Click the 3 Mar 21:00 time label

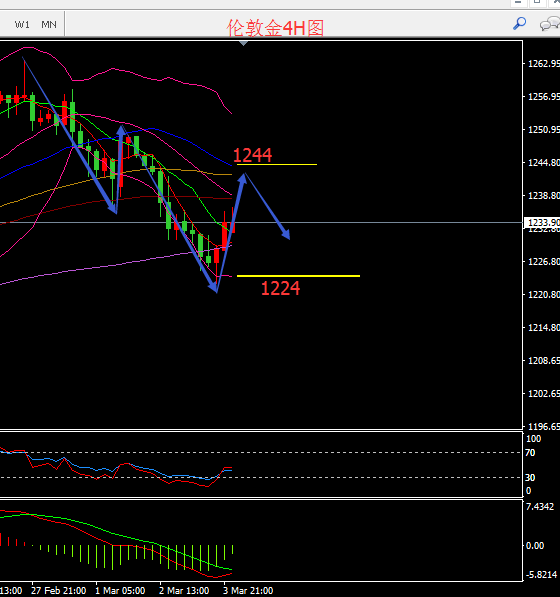coord(248,591)
